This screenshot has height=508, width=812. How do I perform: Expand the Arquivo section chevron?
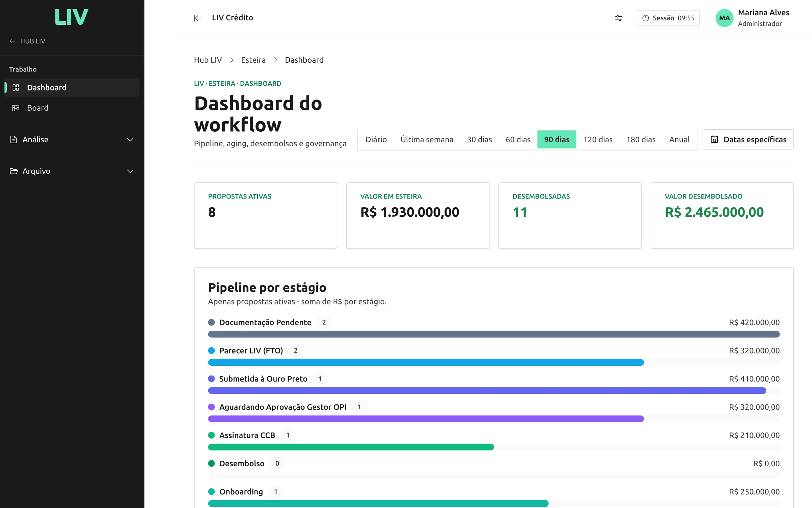pyautogui.click(x=130, y=171)
